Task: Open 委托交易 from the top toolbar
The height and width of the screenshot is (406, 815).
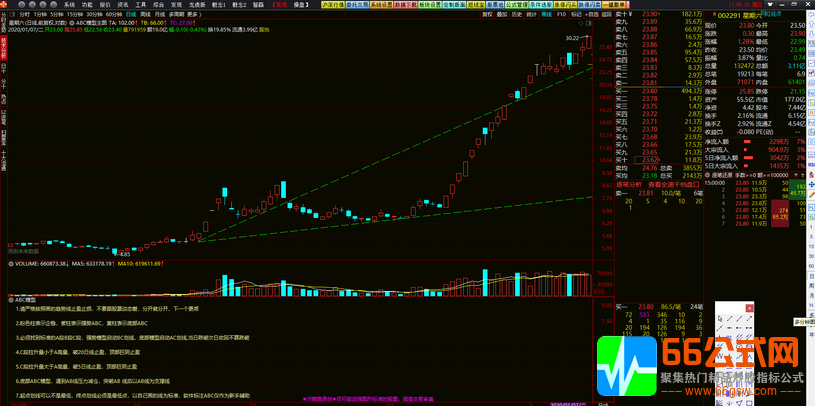Action: click(x=367, y=5)
